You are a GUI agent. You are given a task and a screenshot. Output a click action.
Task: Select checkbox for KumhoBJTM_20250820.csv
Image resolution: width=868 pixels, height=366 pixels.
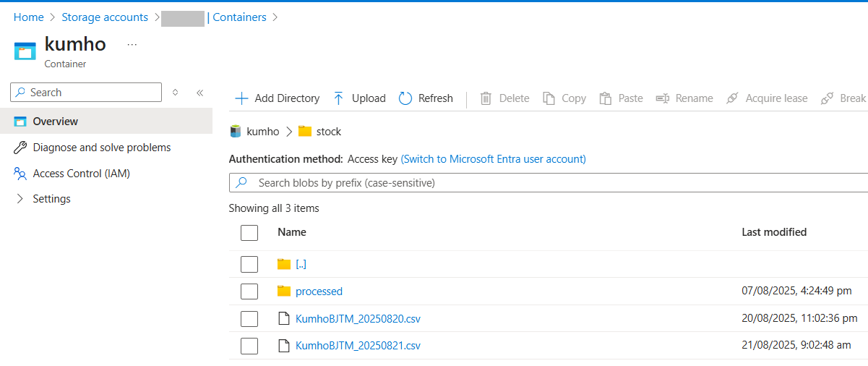click(x=249, y=318)
